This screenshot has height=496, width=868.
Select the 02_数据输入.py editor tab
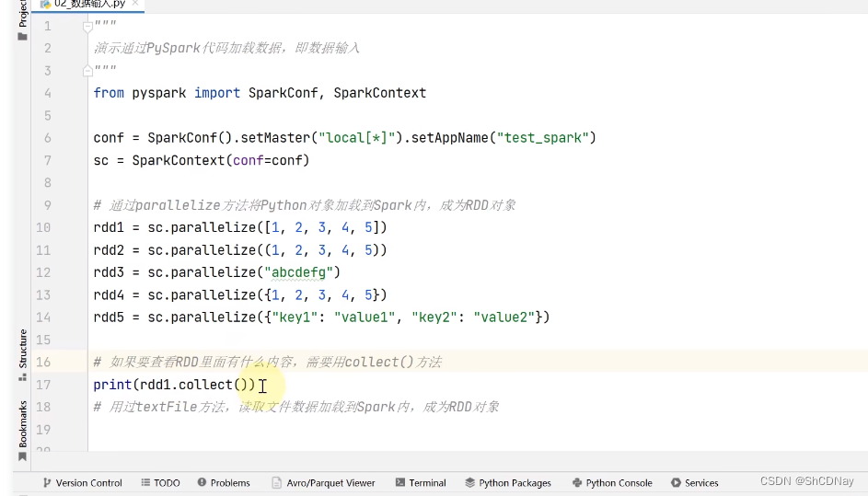[88, 5]
